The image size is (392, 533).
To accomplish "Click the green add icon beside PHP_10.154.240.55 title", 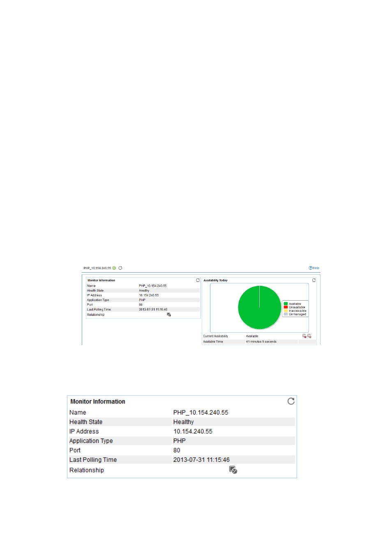I will [114, 268].
